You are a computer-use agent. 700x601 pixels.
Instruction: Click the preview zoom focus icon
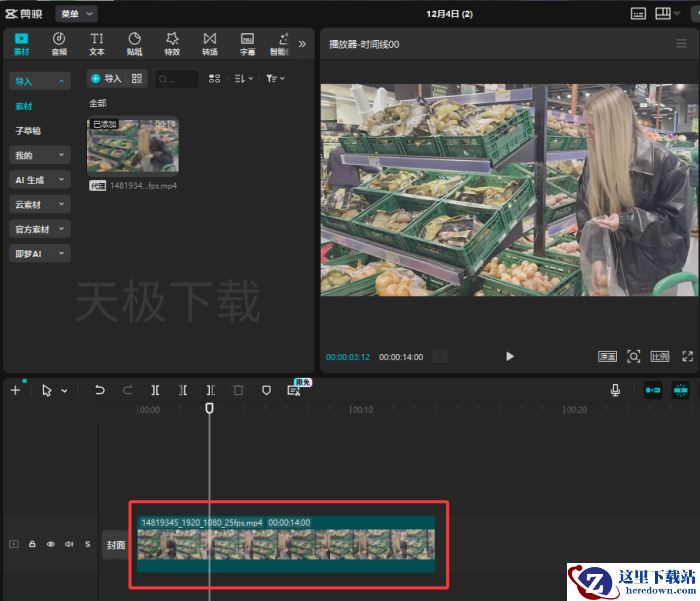coord(633,356)
